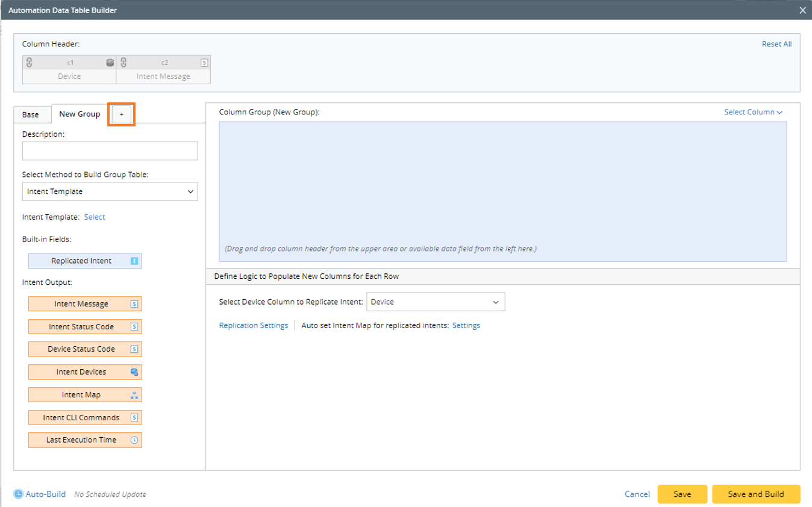Click the Replicated Intent field icon
The height and width of the screenshot is (507, 812).
pos(134,261)
